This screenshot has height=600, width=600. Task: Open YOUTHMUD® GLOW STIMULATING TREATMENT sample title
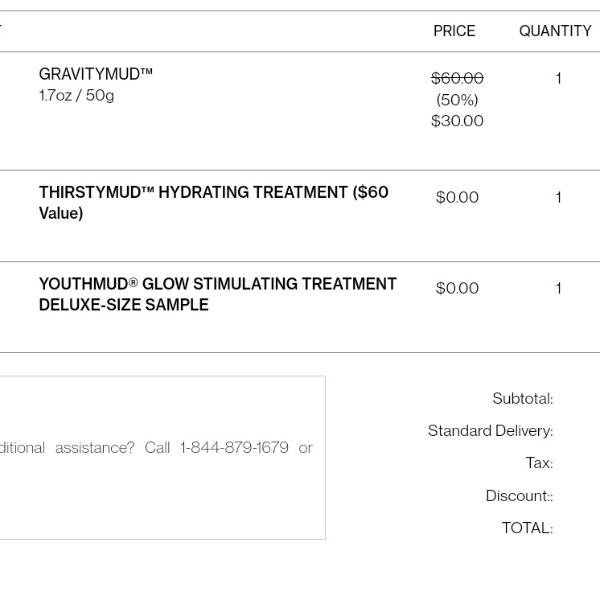pos(217,294)
